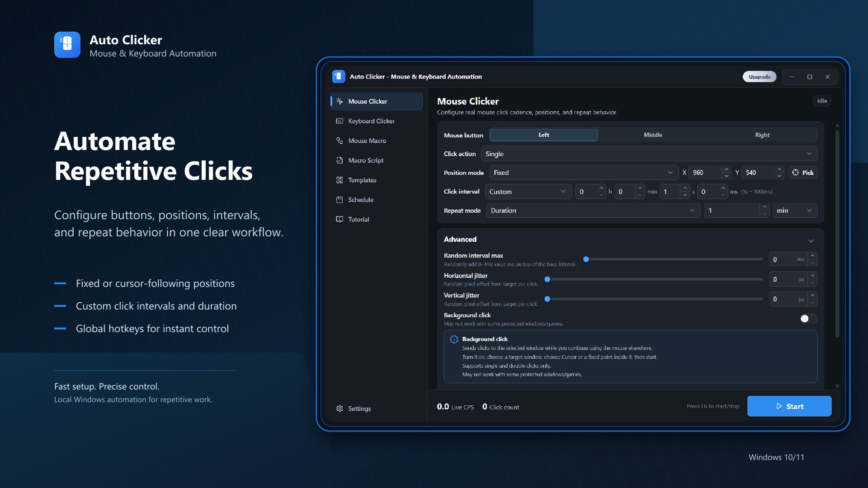Viewport: 868px width, 488px height.
Task: Open the duration unit min dropdown
Action: click(794, 211)
